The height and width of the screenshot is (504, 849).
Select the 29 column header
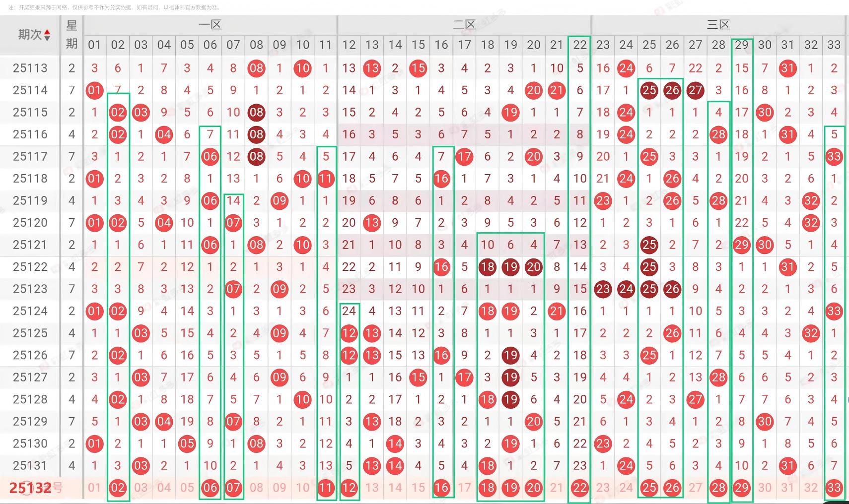point(742,45)
